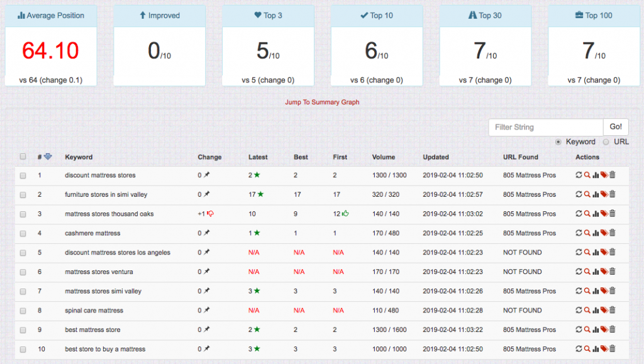The height and width of the screenshot is (364, 644).
Task: Tick the spinal care mattress checkbox
Action: point(23,311)
